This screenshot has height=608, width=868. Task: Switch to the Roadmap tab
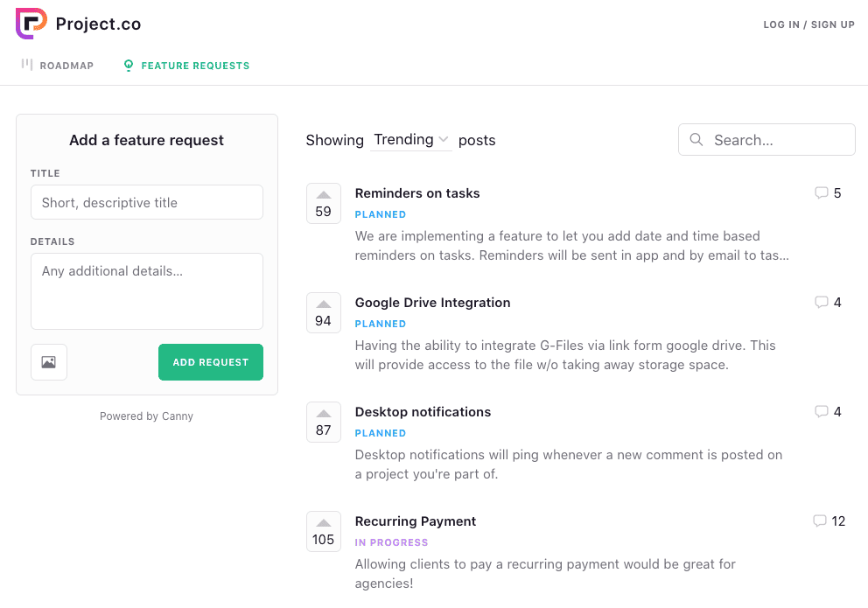point(58,66)
